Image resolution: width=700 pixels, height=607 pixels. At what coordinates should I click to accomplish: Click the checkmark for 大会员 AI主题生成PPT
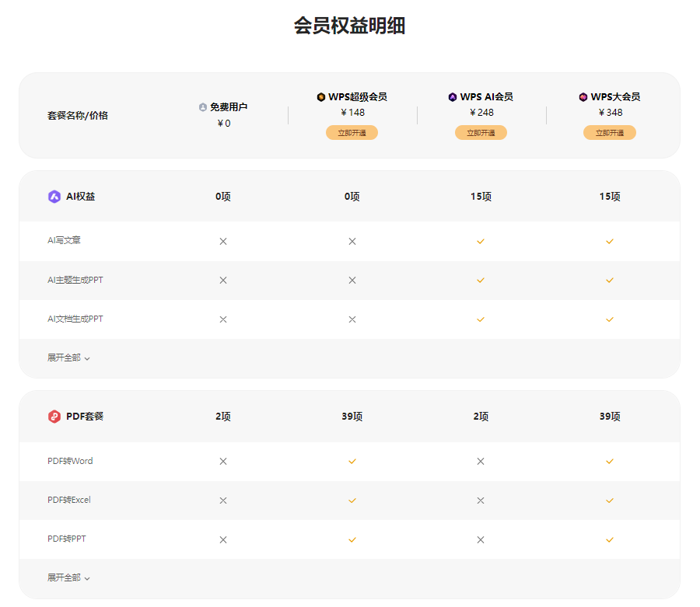pos(610,280)
